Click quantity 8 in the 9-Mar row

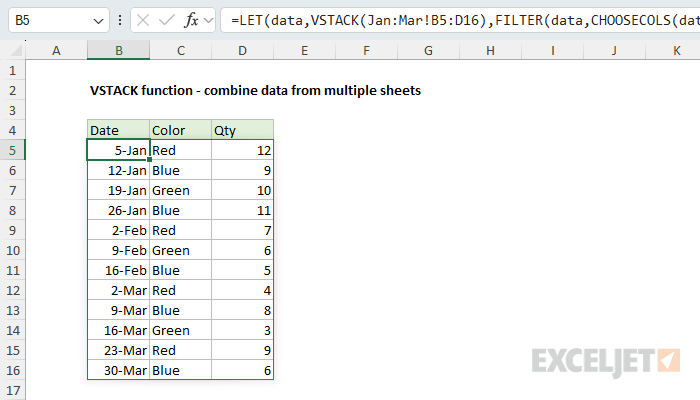[x=242, y=310]
